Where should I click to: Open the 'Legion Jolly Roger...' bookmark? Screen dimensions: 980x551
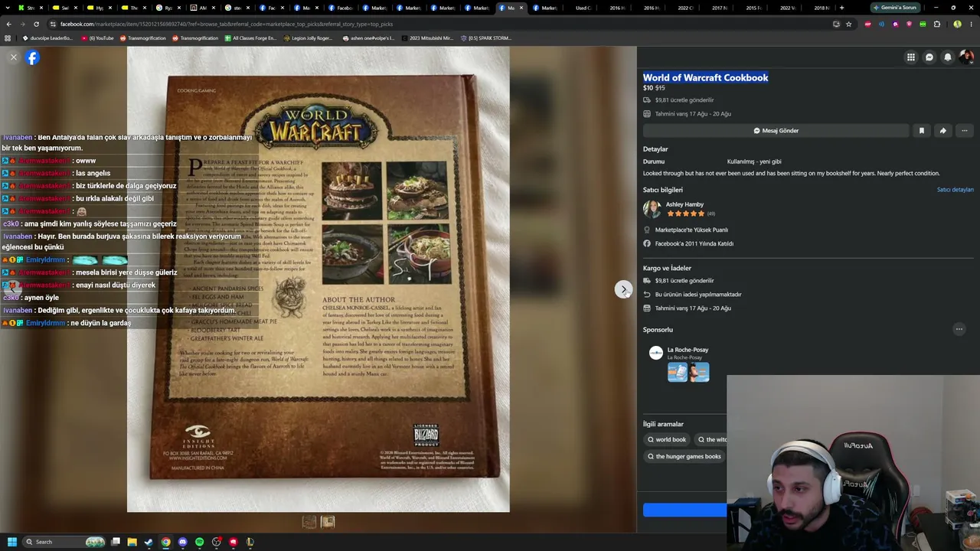tap(309, 37)
